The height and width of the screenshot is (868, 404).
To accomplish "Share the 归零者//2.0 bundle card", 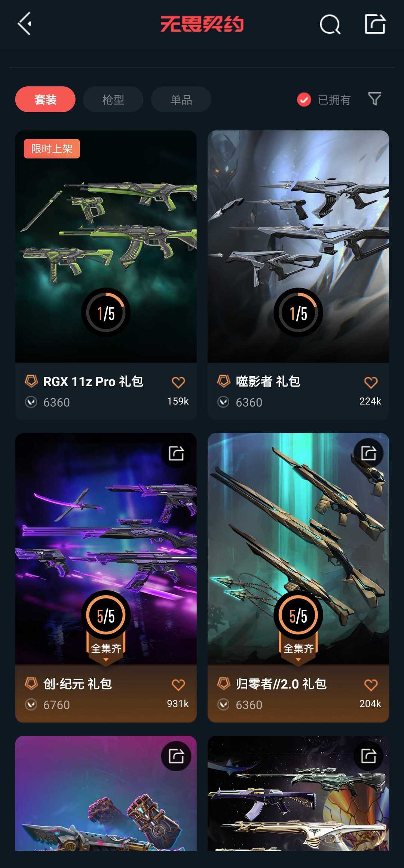I will (368, 453).
